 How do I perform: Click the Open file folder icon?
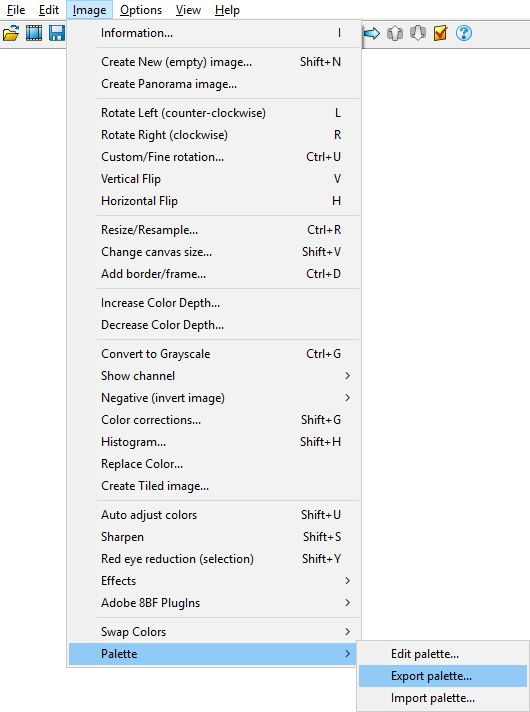tap(11, 33)
